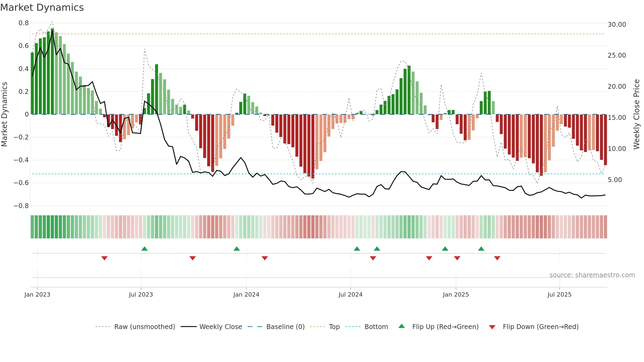
Task: Click the red flip-down marker just after Jan 2024
Action: 265,258
